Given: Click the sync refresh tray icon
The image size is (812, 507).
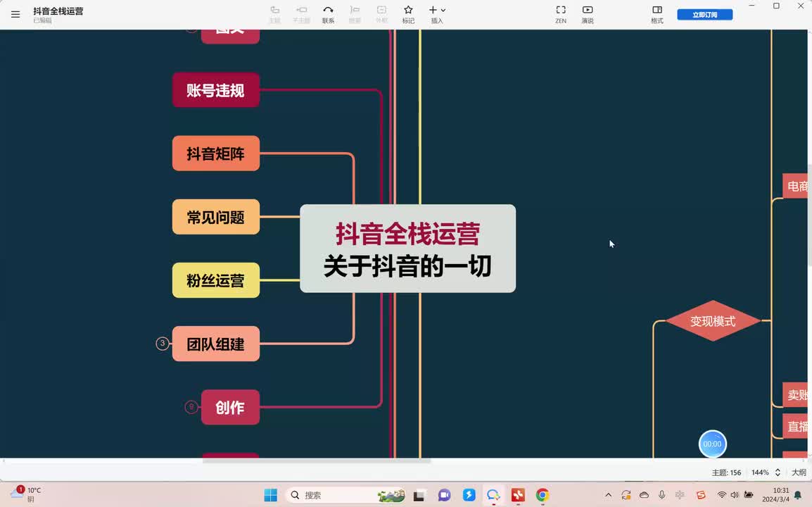Looking at the screenshot, I should pos(626,495).
